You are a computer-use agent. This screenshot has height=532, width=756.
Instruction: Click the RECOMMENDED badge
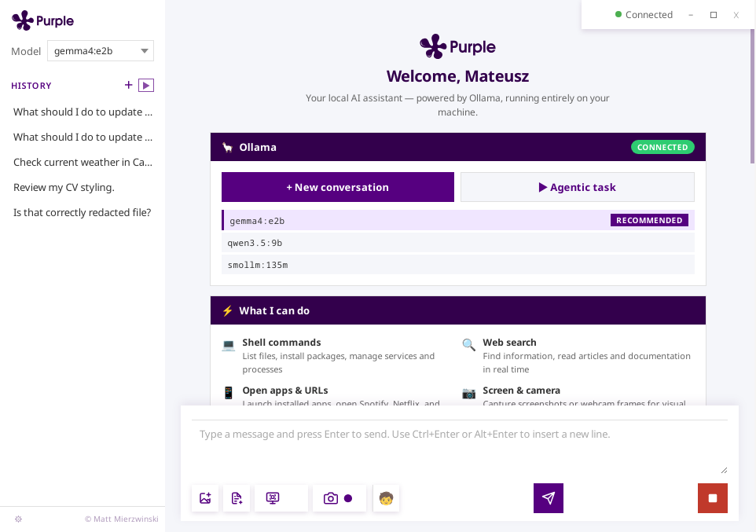click(649, 220)
